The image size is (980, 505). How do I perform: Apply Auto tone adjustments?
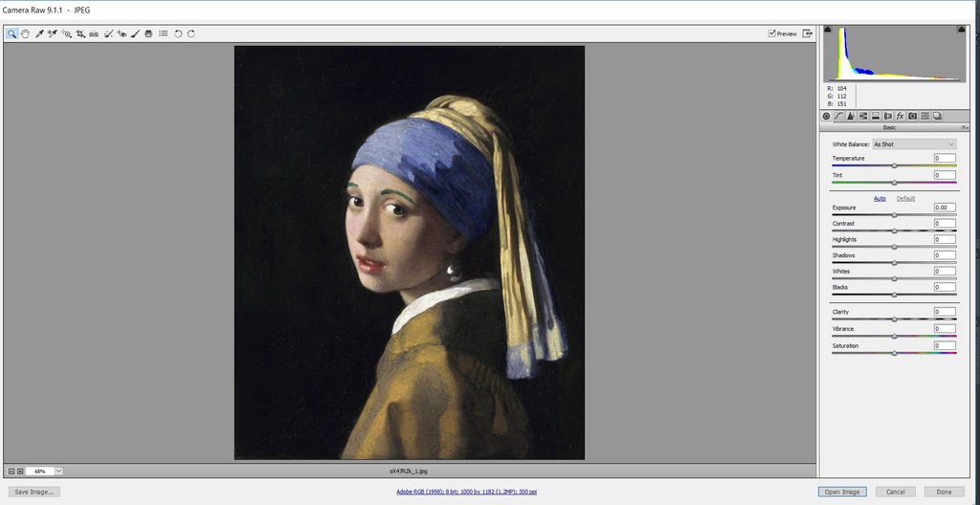pos(880,198)
